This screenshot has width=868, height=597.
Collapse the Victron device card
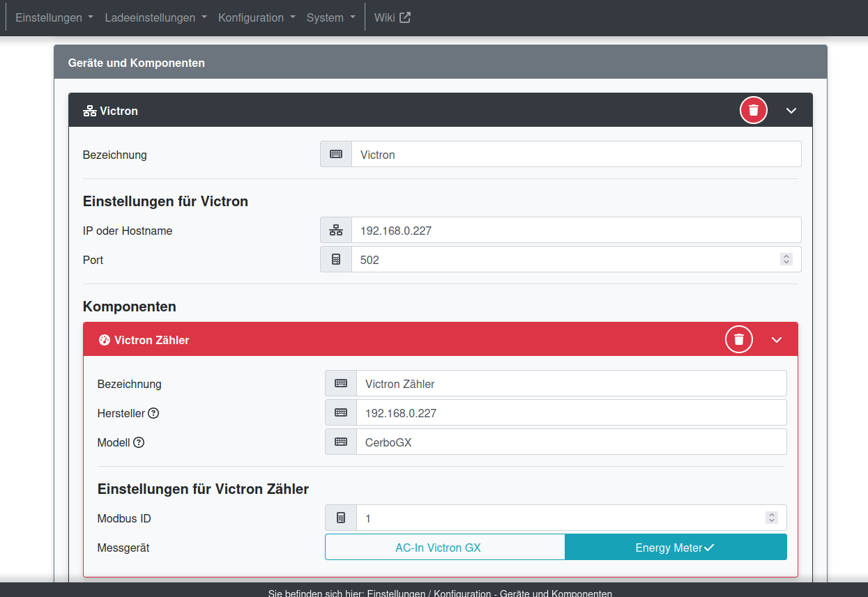coord(791,111)
